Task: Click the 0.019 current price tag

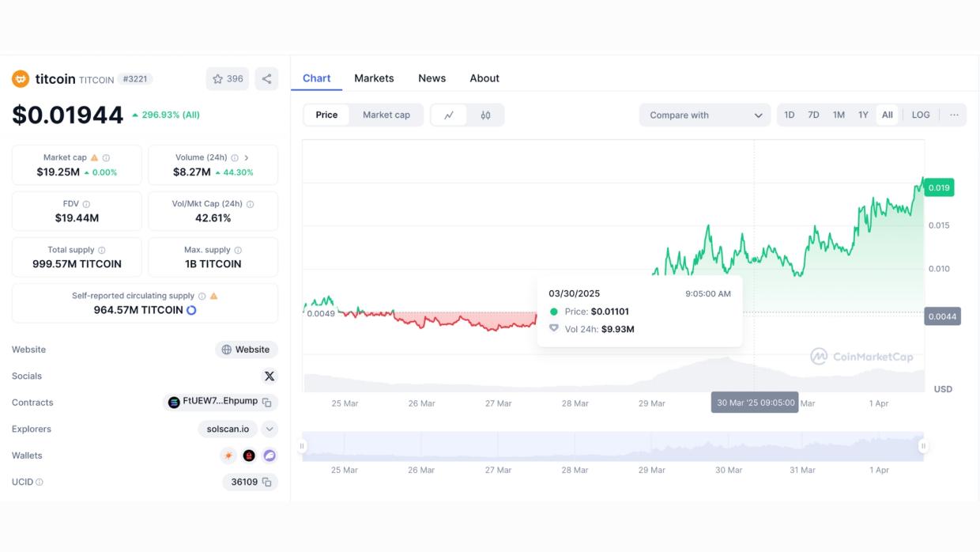Action: click(939, 187)
